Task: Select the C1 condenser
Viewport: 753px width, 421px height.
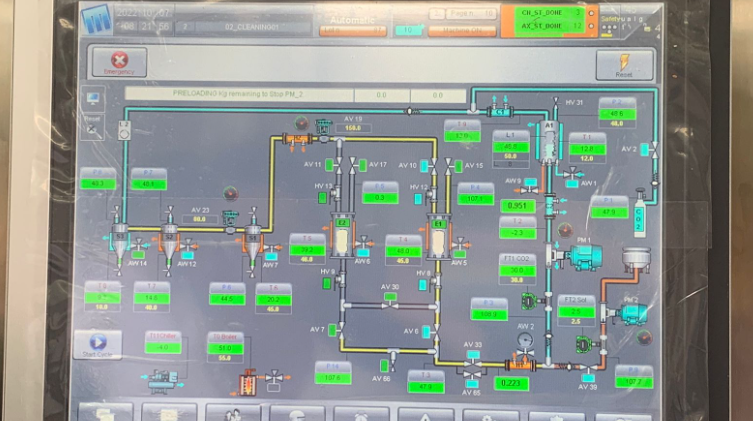Action: 500,112
